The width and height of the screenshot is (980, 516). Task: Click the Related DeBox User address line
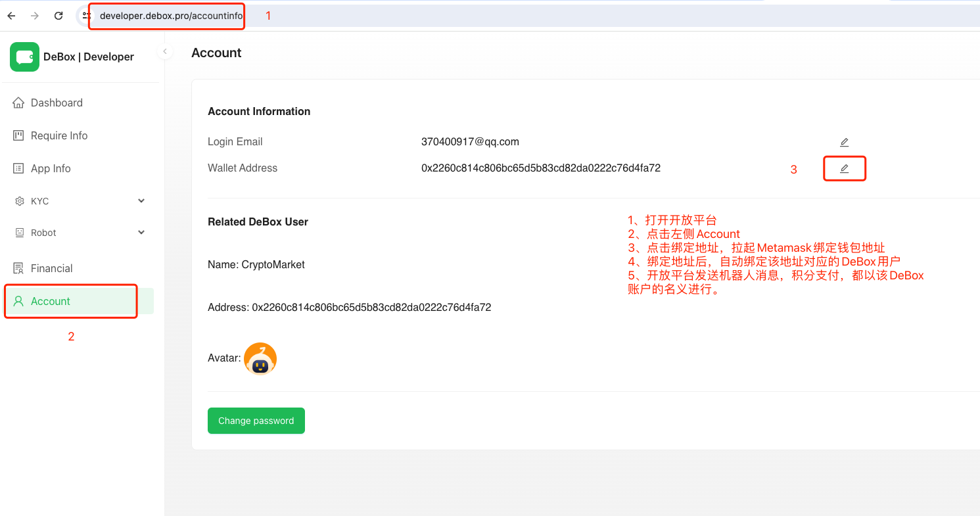(350, 307)
